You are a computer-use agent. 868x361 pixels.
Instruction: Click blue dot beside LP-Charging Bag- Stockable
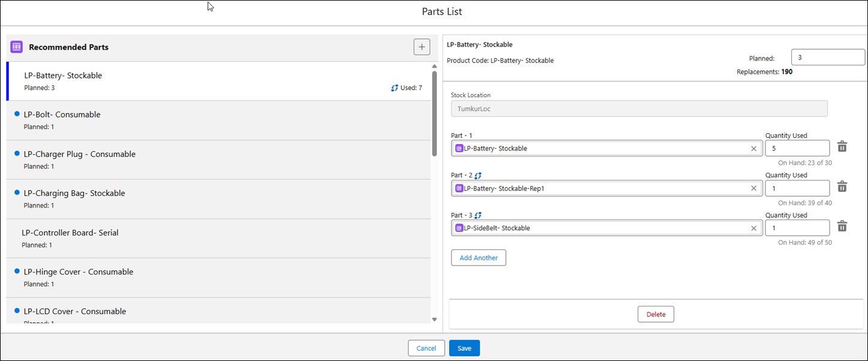(x=17, y=192)
